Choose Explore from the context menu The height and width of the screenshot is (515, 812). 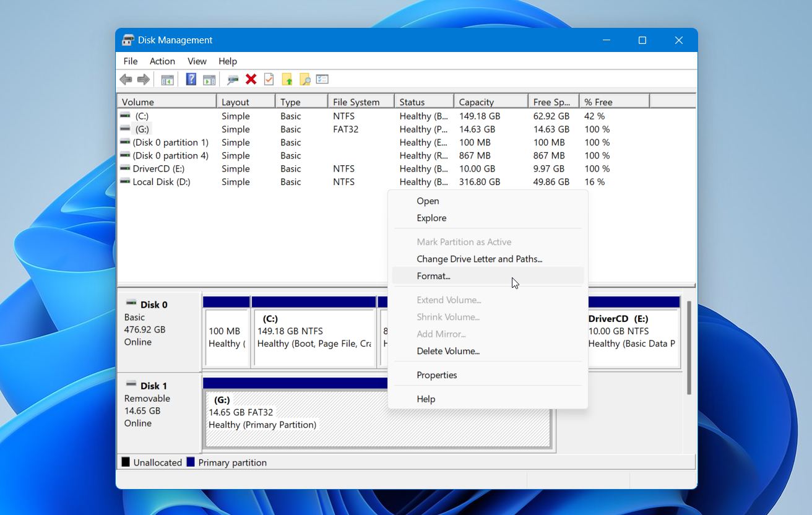click(488, 218)
